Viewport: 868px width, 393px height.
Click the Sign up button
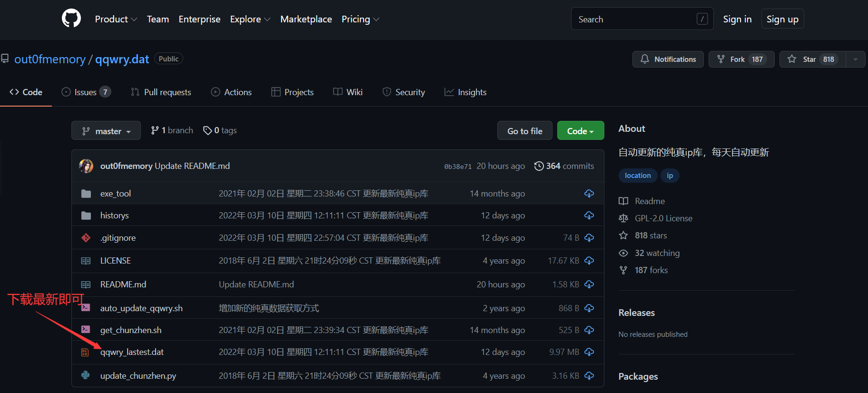coord(782,19)
